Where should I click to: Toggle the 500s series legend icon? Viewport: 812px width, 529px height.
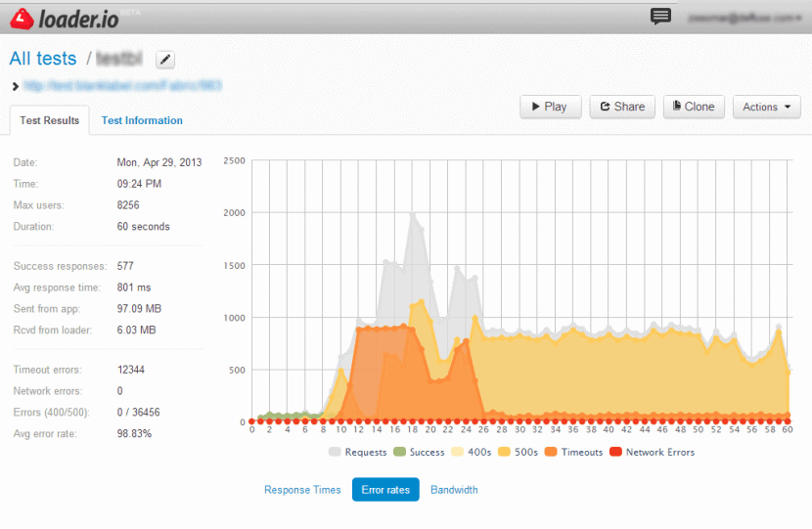(506, 452)
